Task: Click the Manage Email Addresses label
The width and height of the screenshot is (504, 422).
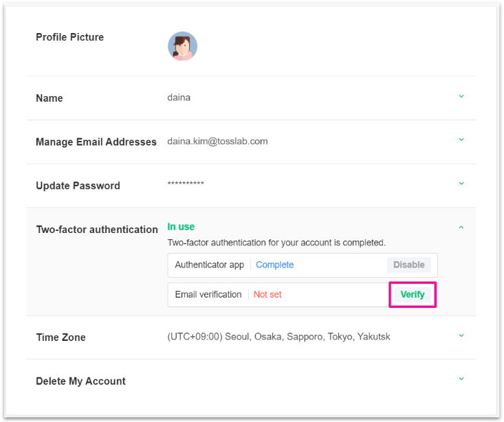Action: [96, 142]
